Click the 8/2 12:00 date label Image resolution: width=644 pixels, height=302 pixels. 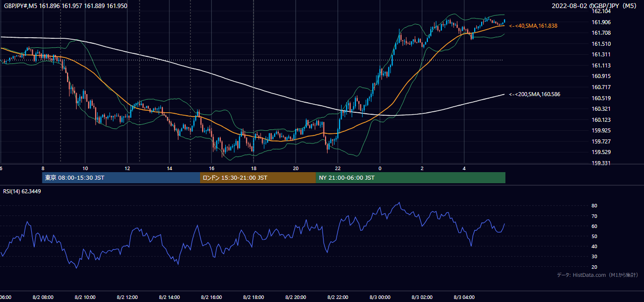[x=127, y=297]
